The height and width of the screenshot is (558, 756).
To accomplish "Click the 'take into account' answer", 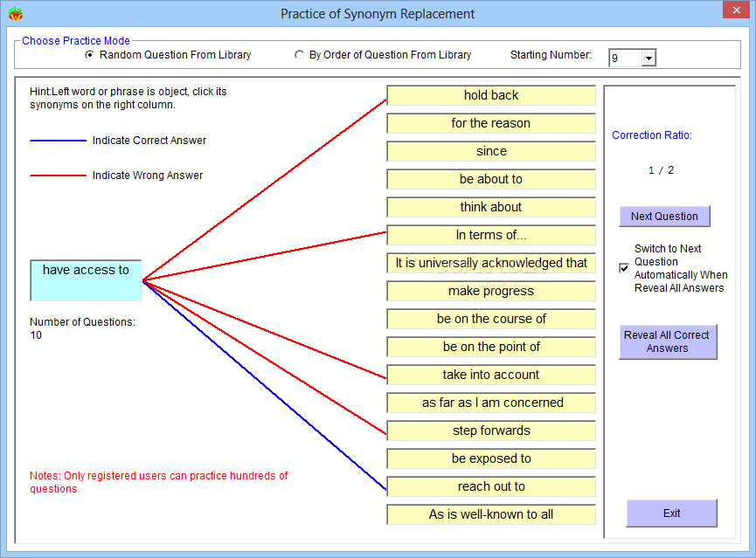I will tap(491, 375).
